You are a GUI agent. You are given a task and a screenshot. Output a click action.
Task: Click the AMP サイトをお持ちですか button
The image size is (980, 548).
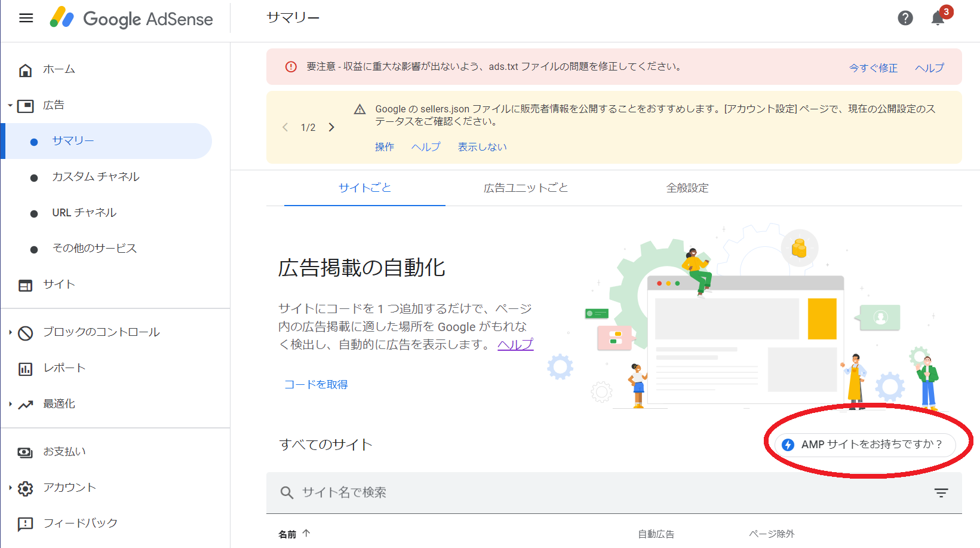(865, 445)
